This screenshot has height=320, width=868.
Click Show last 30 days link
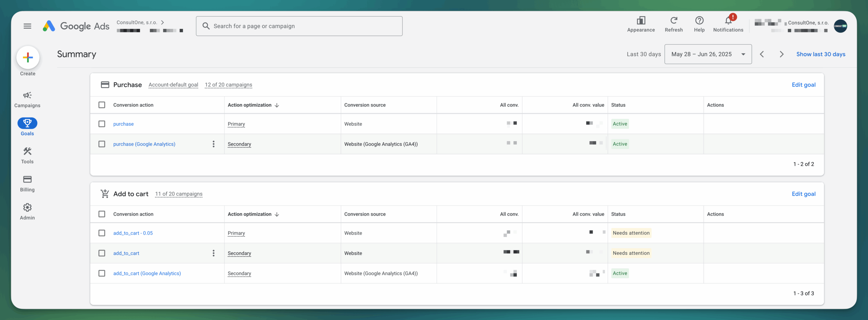[821, 54]
